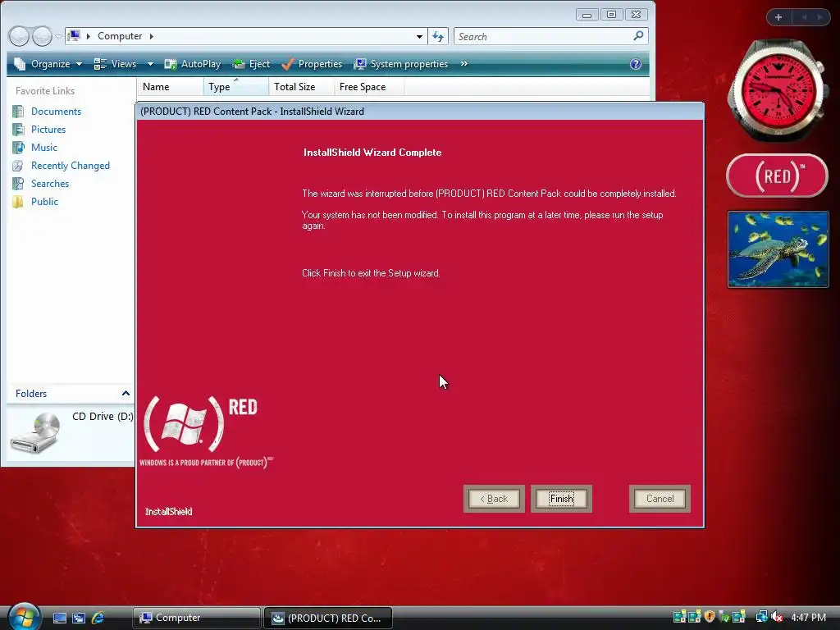Sort by the Type column header
The height and width of the screenshot is (630, 840).
235,87
